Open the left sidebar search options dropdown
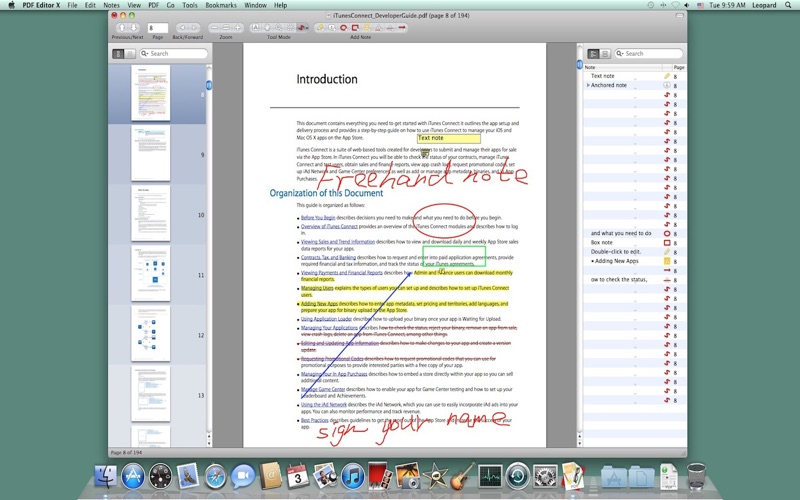Screen dimensions: 800x500 point(145,53)
